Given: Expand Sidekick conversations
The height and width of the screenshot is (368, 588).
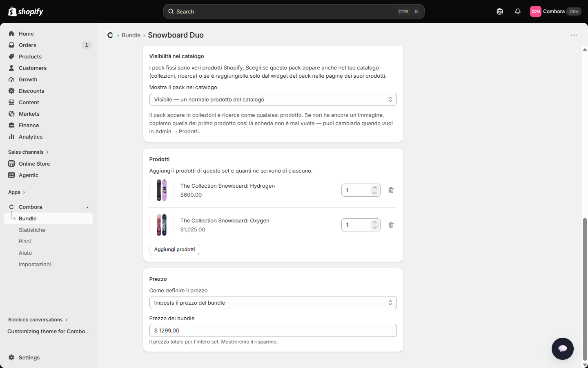Looking at the screenshot, I should [x=38, y=320].
